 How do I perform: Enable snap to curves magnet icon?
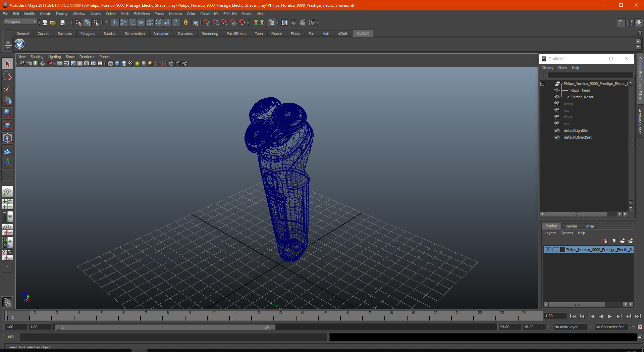click(216, 22)
